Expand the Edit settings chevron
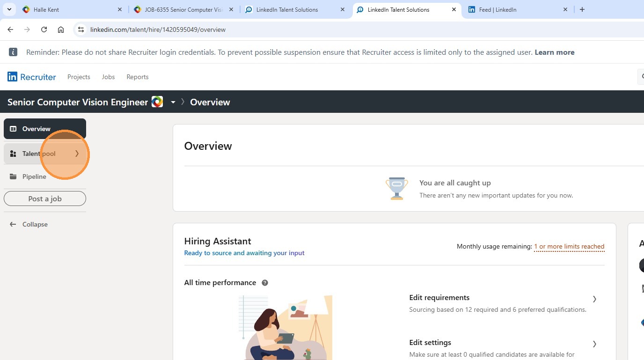644x360 pixels. [x=595, y=344]
